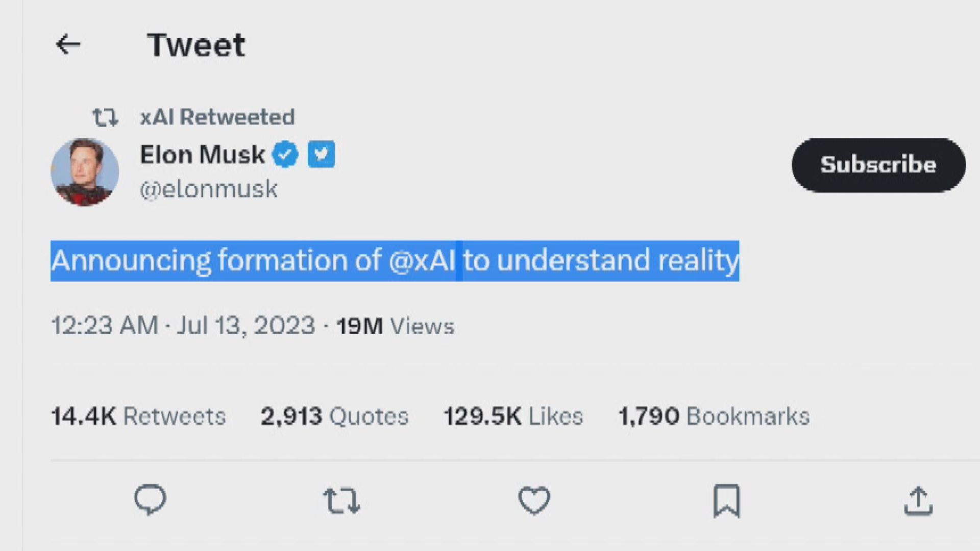Click the reply speech bubble icon
The image size is (980, 551).
point(150,499)
